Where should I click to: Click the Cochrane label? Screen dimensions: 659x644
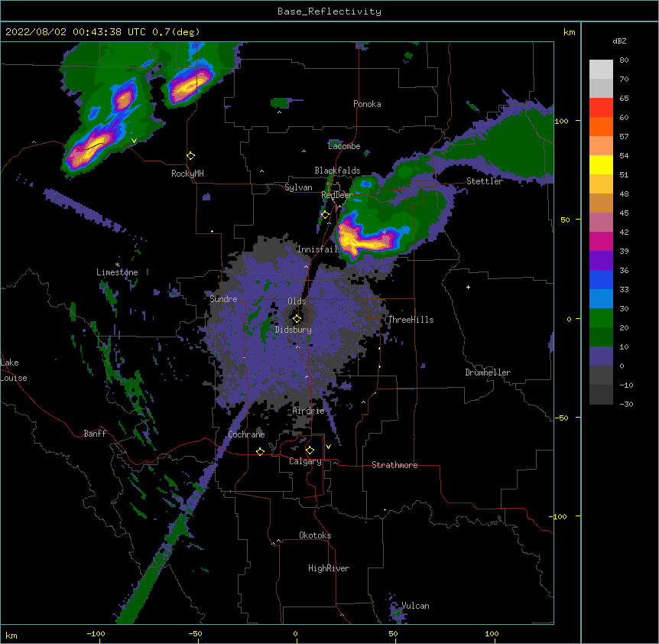pyautogui.click(x=246, y=434)
